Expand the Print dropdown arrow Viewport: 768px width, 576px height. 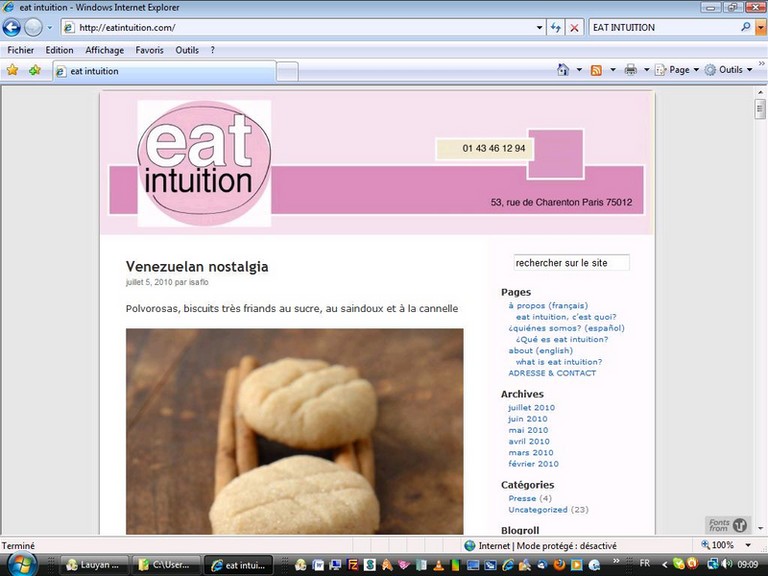click(x=646, y=70)
